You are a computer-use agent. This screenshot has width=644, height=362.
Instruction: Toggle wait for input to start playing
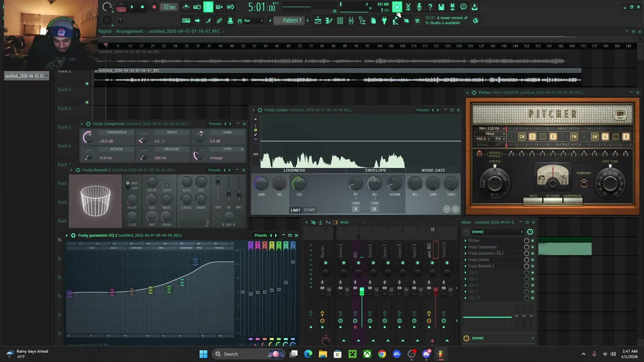click(197, 7)
